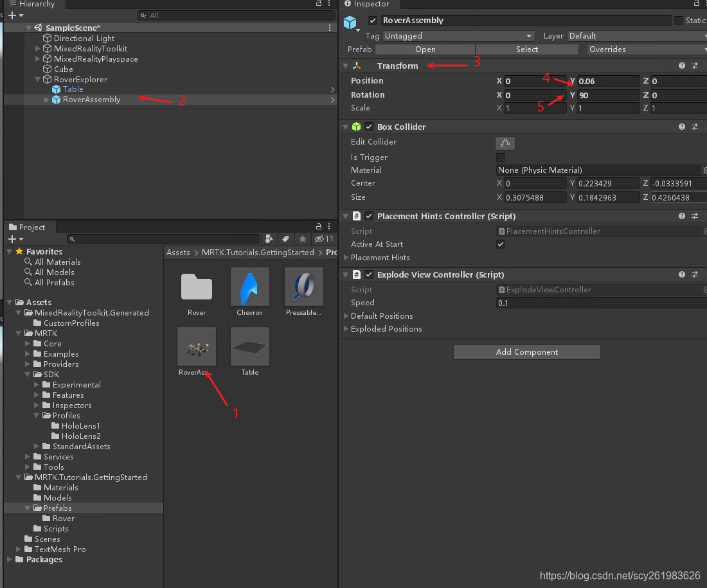Open Box Collider preset settings icon
707x588 pixels.
pyautogui.click(x=695, y=127)
